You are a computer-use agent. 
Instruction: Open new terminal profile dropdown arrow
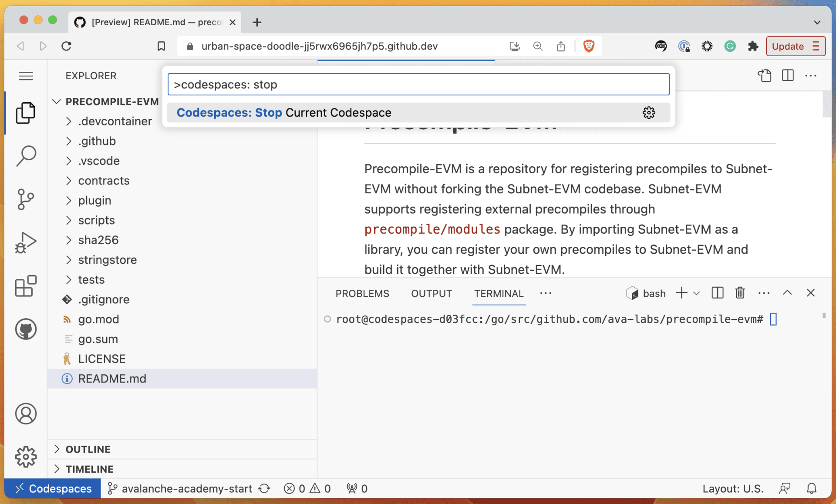click(696, 293)
